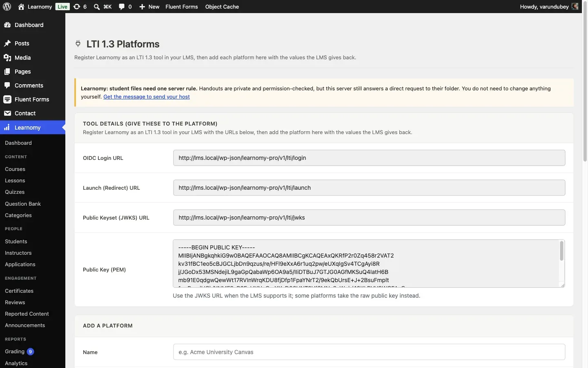Open the New content menu
This screenshot has width=588, height=368.
(149, 7)
